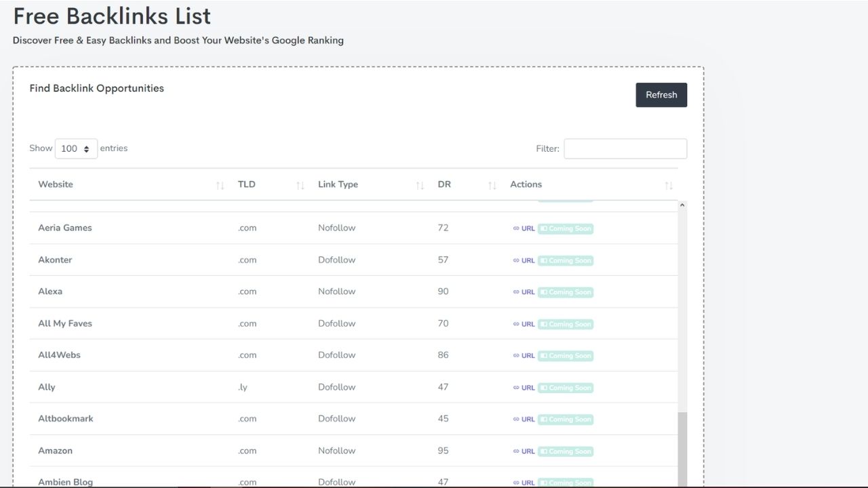Click URL chain icon for All My Faves
868x488 pixels.
[x=517, y=324]
